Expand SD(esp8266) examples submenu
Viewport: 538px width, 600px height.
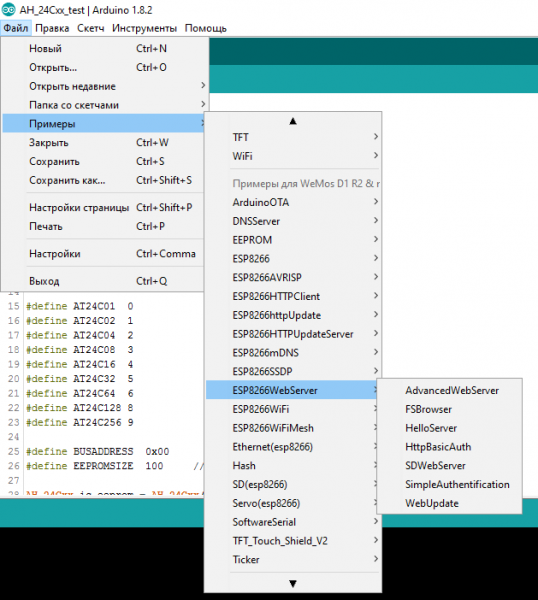click(x=292, y=484)
